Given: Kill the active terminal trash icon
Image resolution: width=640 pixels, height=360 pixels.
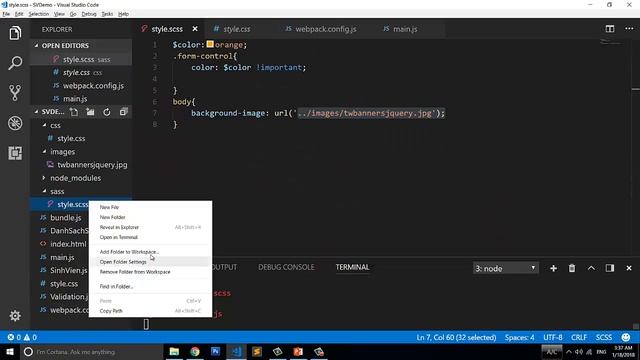Looking at the screenshot, I should click(x=572, y=268).
